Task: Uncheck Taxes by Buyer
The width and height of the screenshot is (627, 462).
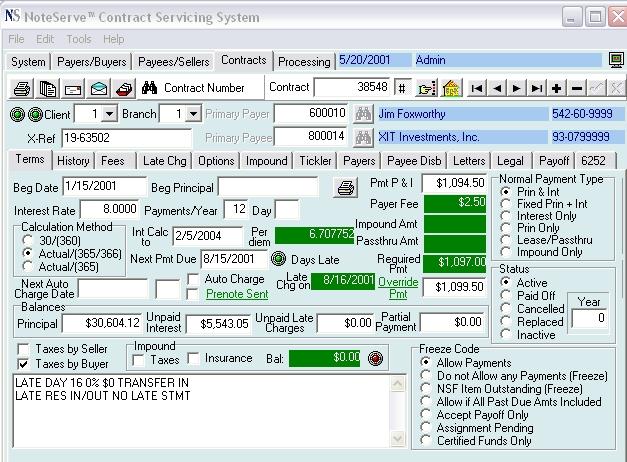Action: (24, 364)
